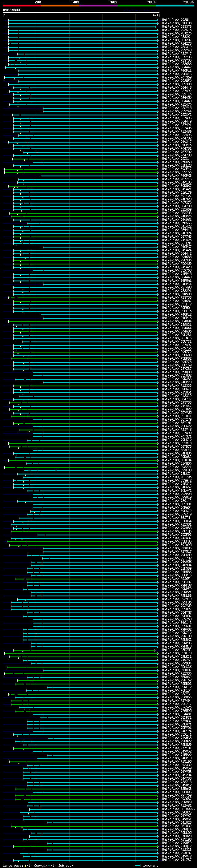Select label UniRef100_A8J270
Viewport: 197px width, 868px height.
point(176,33)
